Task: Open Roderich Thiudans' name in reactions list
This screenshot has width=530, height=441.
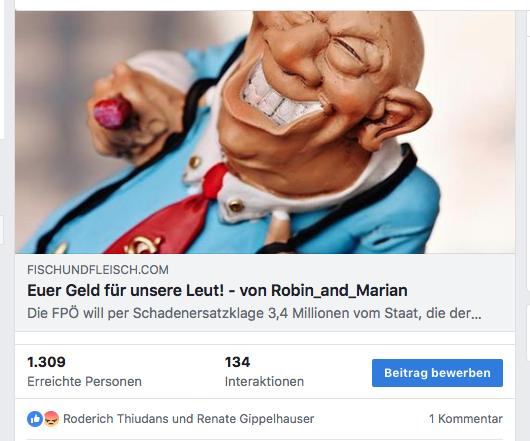Action: click(x=116, y=419)
